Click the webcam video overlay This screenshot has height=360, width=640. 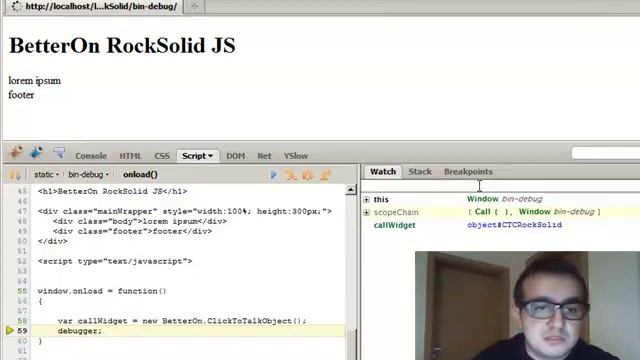pos(527,306)
